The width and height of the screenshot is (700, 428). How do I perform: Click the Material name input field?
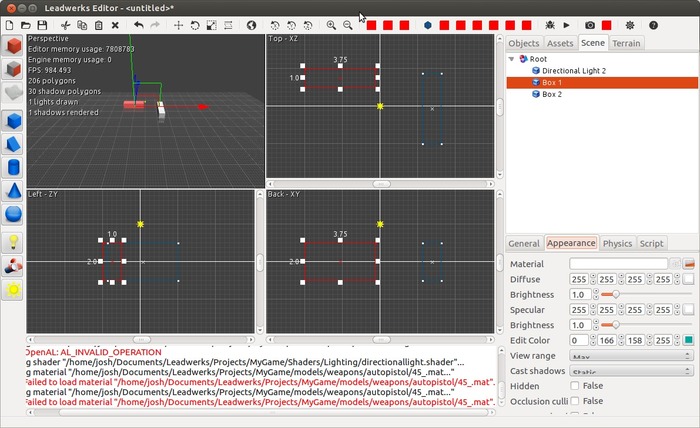tap(618, 264)
